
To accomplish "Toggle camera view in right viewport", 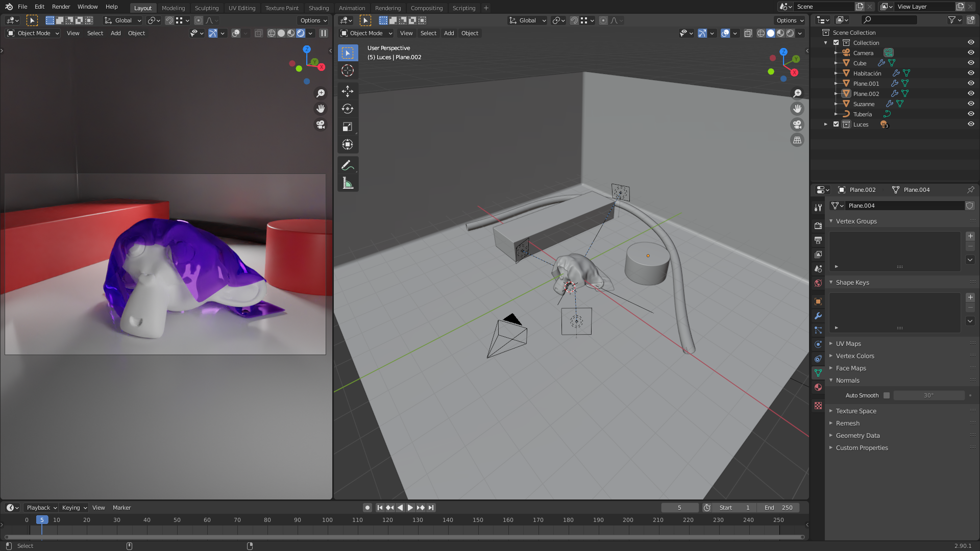I will pos(797,124).
